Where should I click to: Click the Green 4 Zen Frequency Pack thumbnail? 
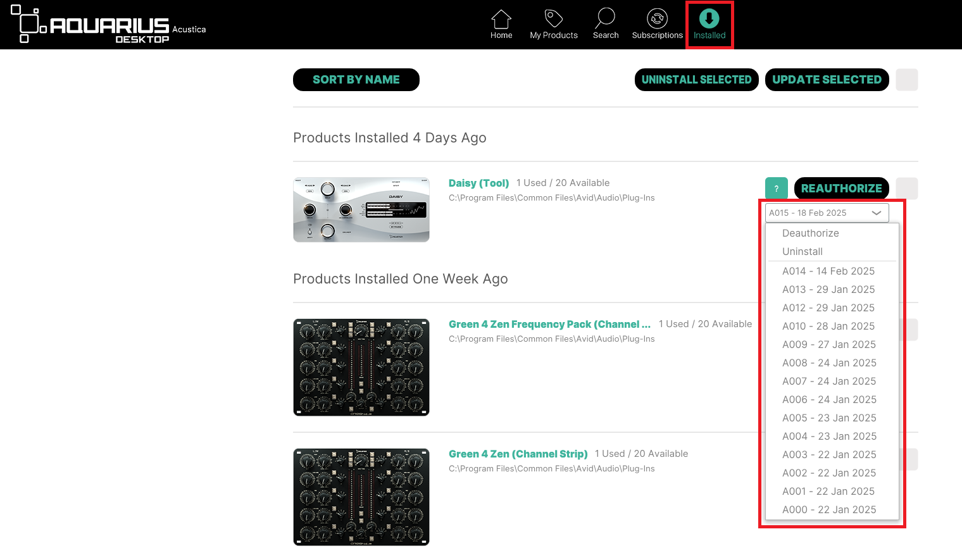tap(361, 367)
